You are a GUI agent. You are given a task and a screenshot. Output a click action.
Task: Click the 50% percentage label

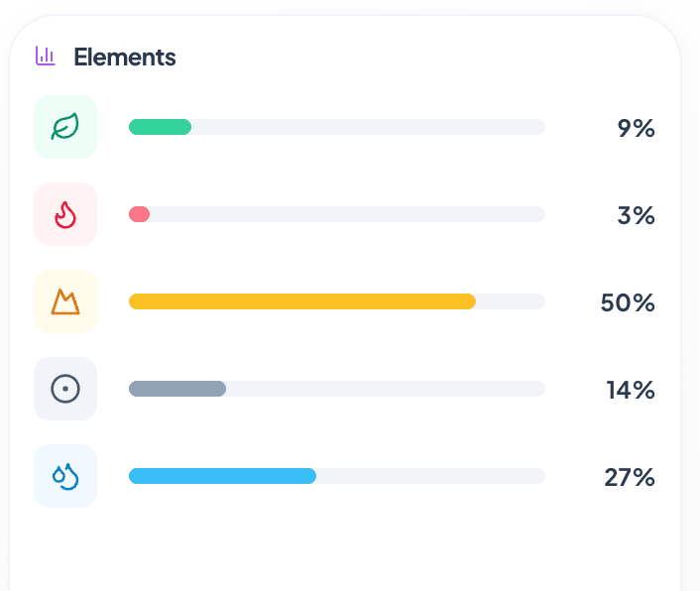coord(628,303)
